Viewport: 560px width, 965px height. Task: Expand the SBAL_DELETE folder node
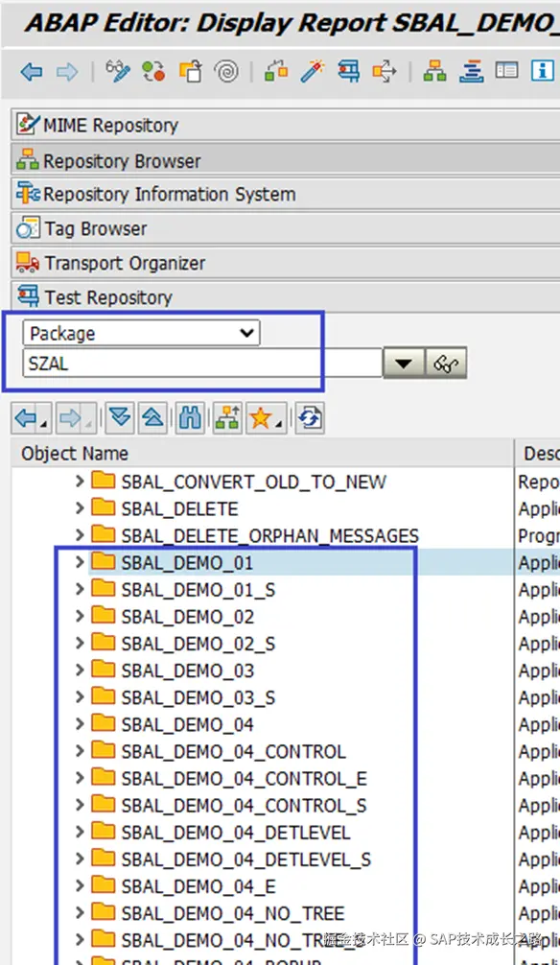(80, 508)
